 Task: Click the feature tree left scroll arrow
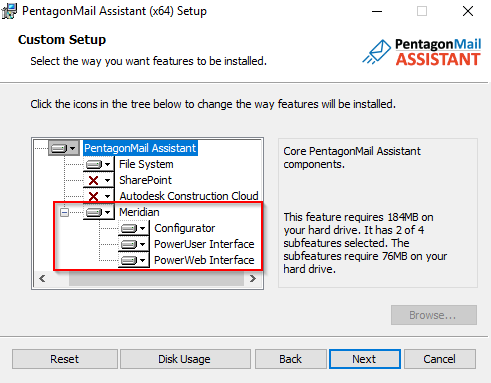(42, 278)
